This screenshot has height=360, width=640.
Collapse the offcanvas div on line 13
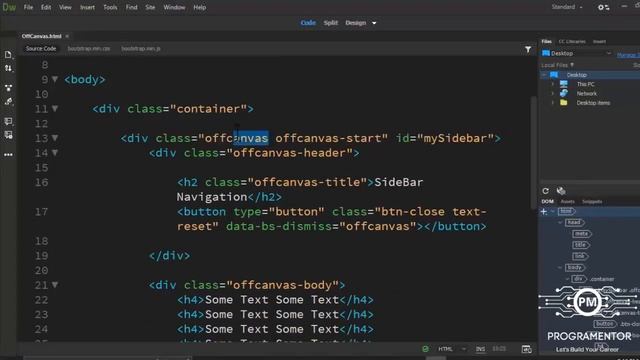pos(55,138)
